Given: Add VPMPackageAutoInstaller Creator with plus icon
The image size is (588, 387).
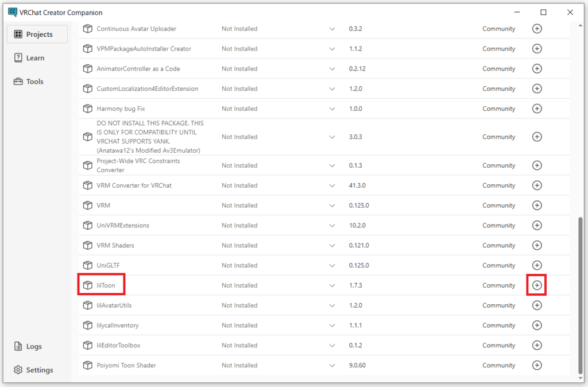Looking at the screenshot, I should tap(537, 49).
